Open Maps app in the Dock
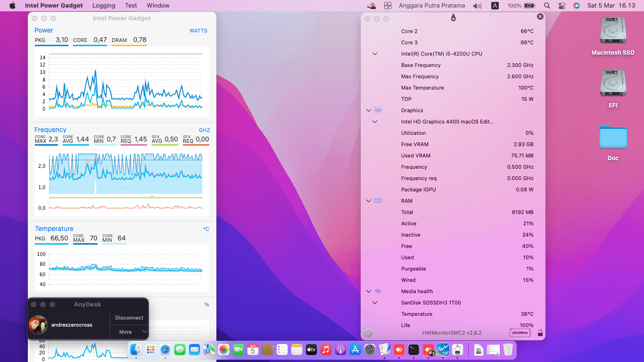The image size is (644, 362). click(x=209, y=350)
